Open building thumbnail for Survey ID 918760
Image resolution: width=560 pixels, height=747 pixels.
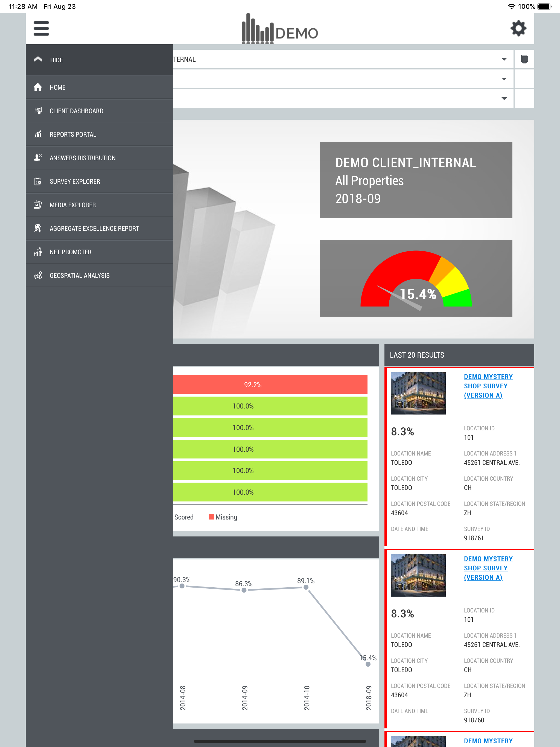pyautogui.click(x=418, y=575)
